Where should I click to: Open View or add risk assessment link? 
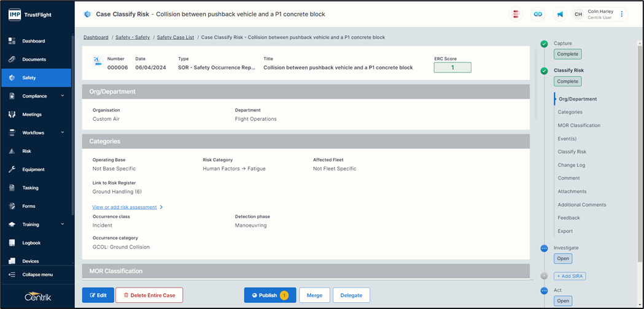click(125, 207)
